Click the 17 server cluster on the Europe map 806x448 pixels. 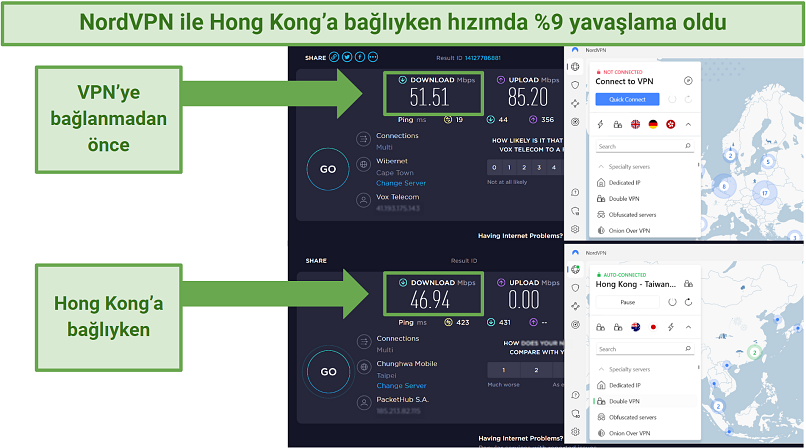coord(765,193)
